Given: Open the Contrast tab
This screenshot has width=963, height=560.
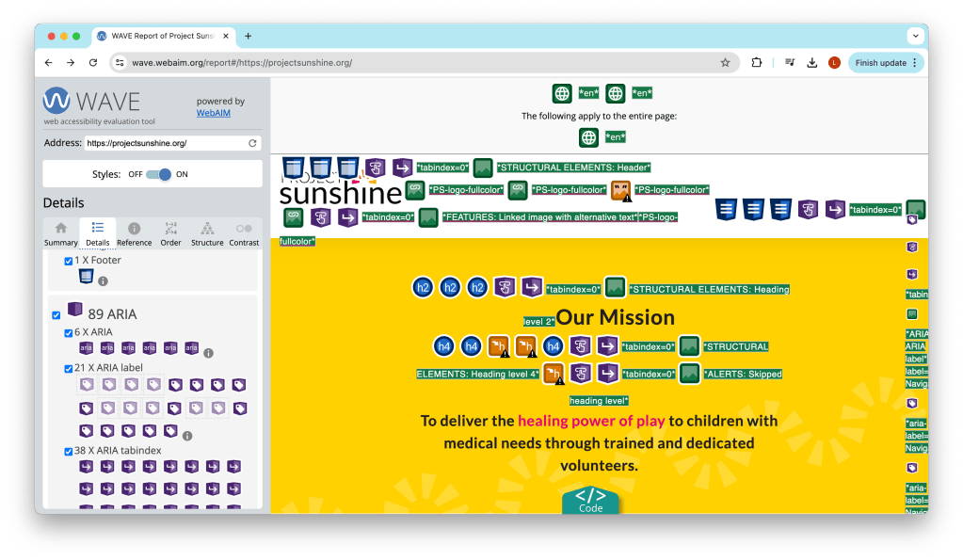Looking at the screenshot, I should click(x=244, y=233).
